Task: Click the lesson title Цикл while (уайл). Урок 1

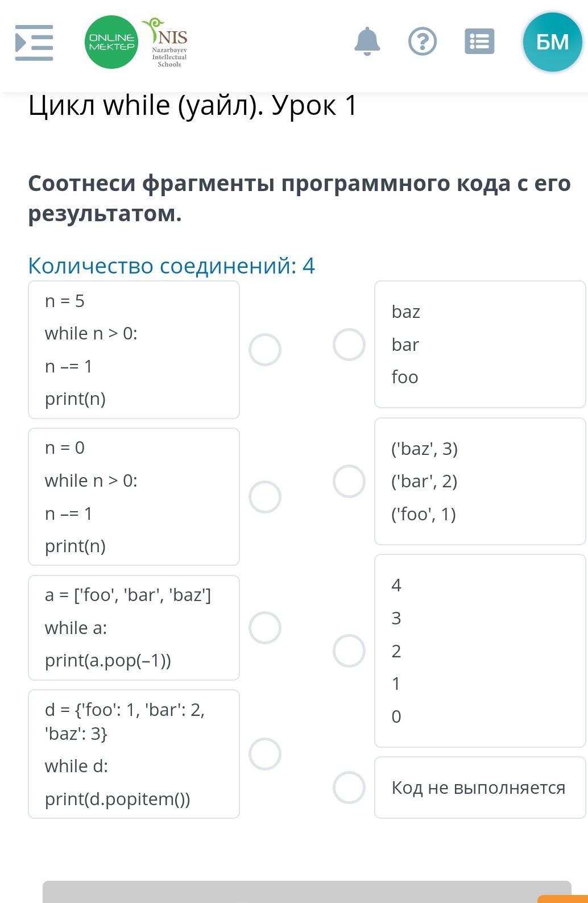Action: 193,106
